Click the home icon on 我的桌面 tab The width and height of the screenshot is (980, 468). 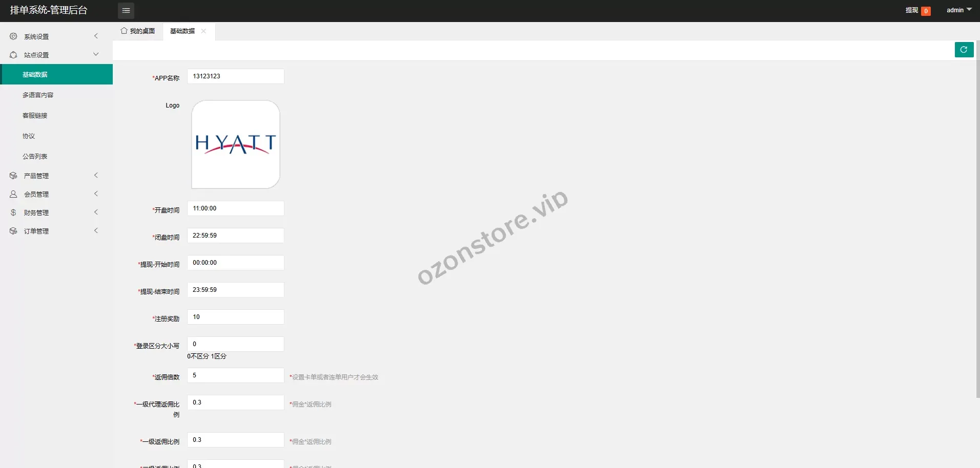click(124, 31)
